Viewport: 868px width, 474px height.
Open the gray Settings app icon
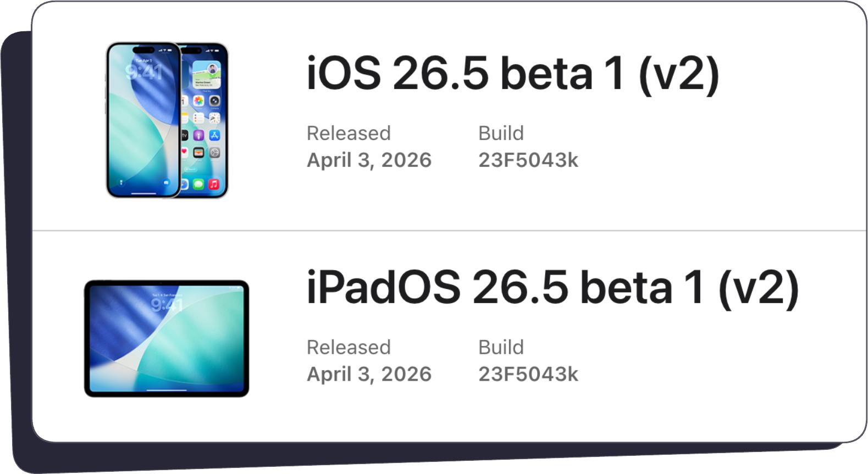click(x=214, y=152)
